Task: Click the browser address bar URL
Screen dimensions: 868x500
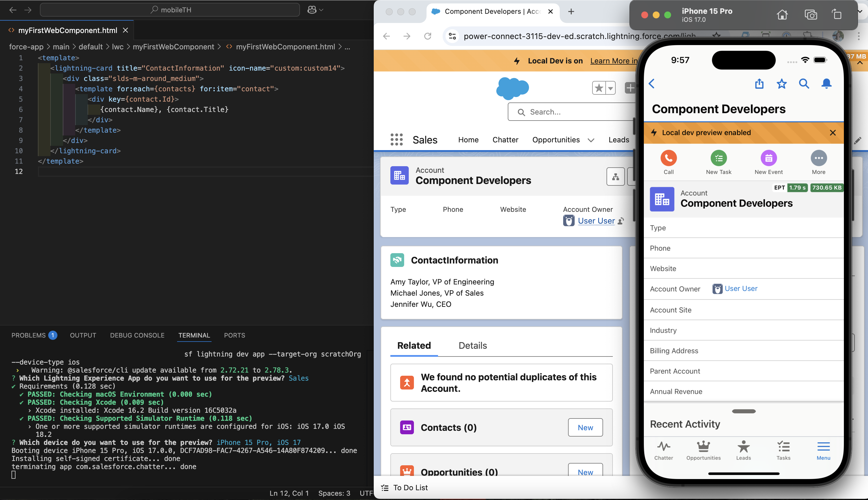Action: tap(579, 36)
